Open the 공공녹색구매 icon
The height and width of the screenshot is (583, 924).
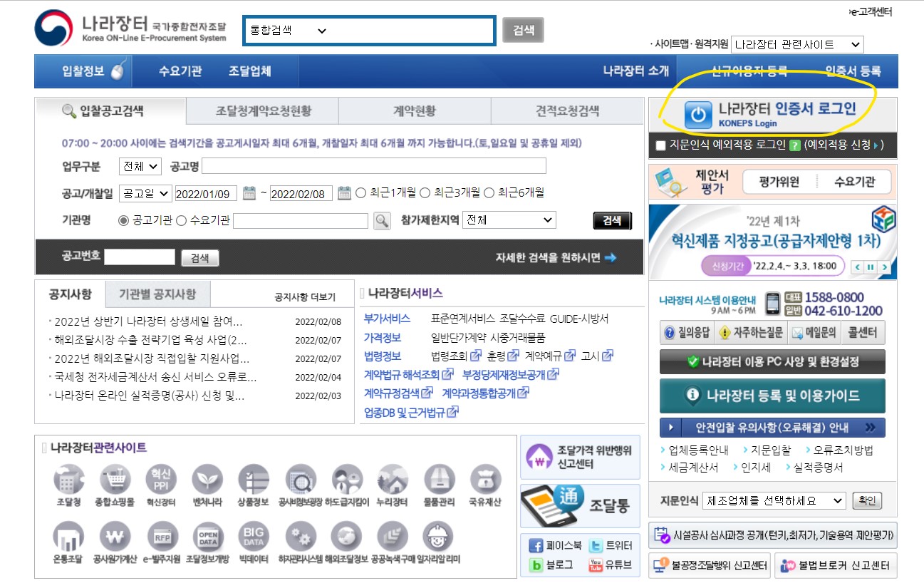(x=393, y=537)
